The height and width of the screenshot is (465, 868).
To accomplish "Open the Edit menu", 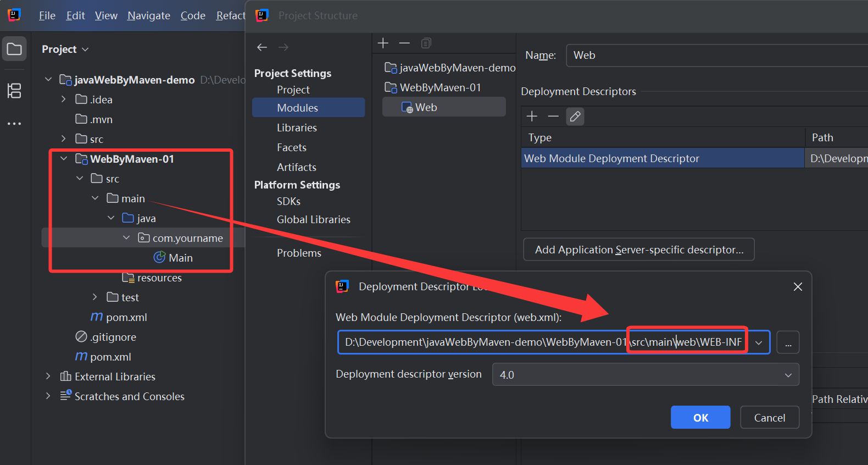I will pos(75,15).
